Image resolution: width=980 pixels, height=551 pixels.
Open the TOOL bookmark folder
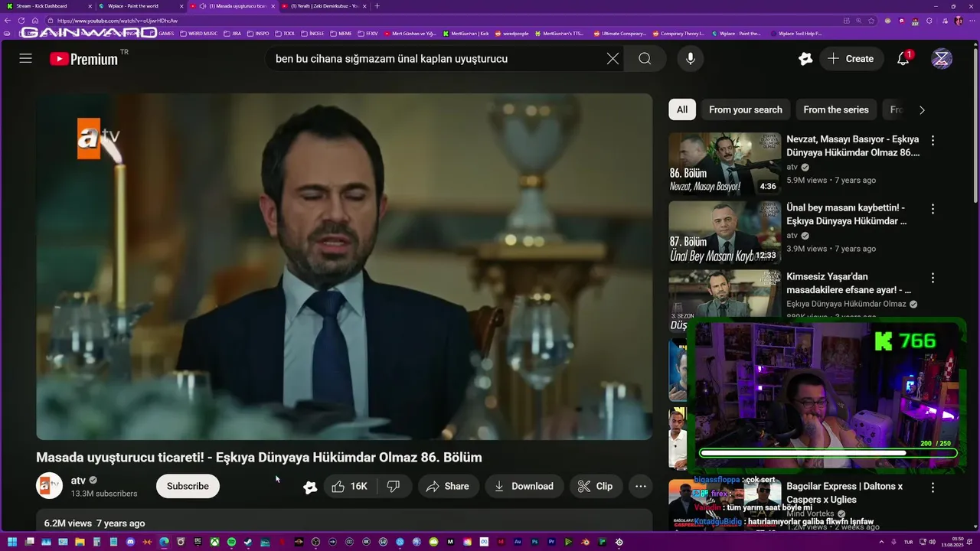285,34
